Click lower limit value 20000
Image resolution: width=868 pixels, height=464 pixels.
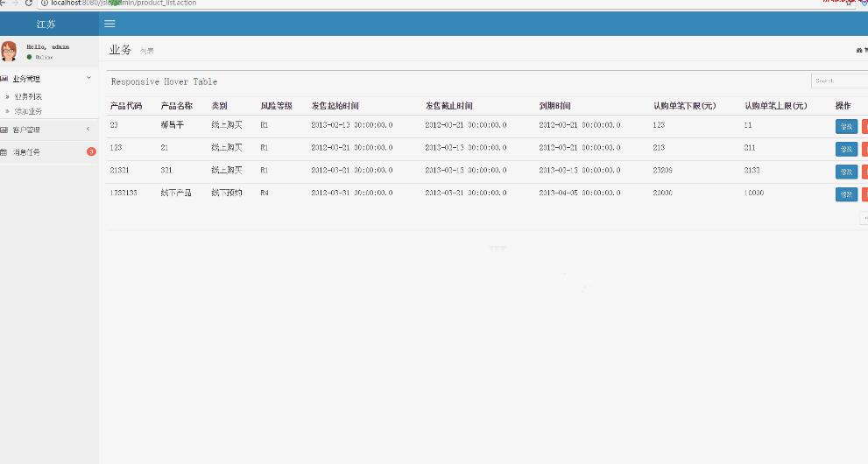click(663, 193)
